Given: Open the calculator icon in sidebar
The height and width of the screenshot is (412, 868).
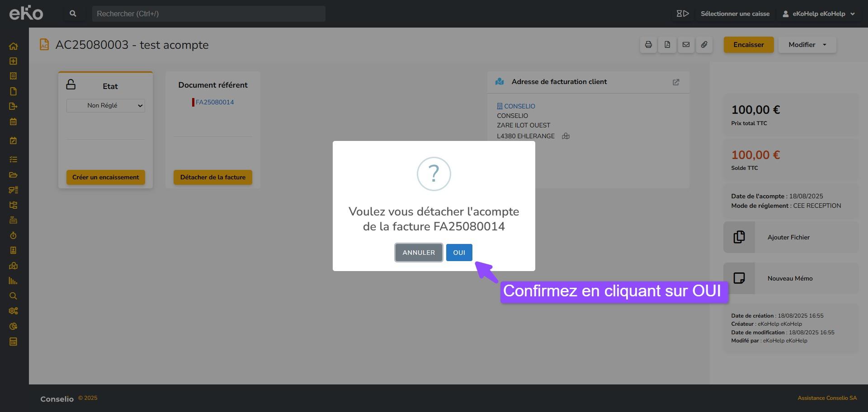Looking at the screenshot, I should [13, 342].
